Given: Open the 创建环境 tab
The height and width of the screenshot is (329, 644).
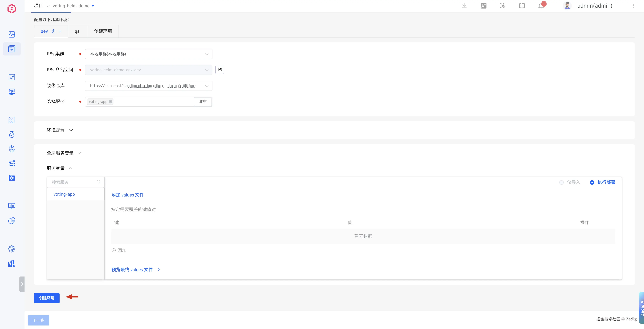Looking at the screenshot, I should click(x=103, y=31).
